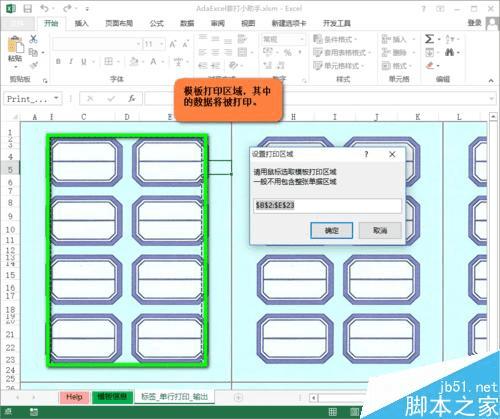Open font color A swatch

[153, 61]
